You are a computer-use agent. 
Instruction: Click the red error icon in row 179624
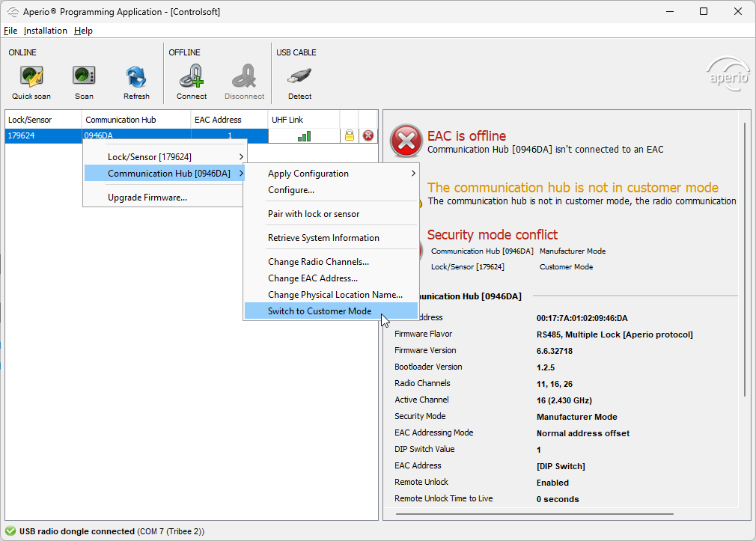(368, 136)
